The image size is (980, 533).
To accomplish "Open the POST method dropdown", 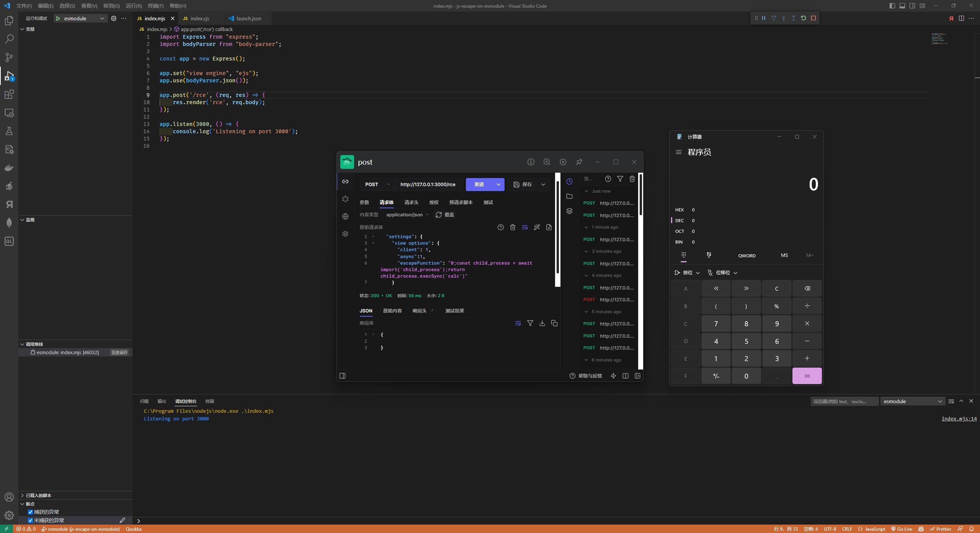I will tap(377, 185).
